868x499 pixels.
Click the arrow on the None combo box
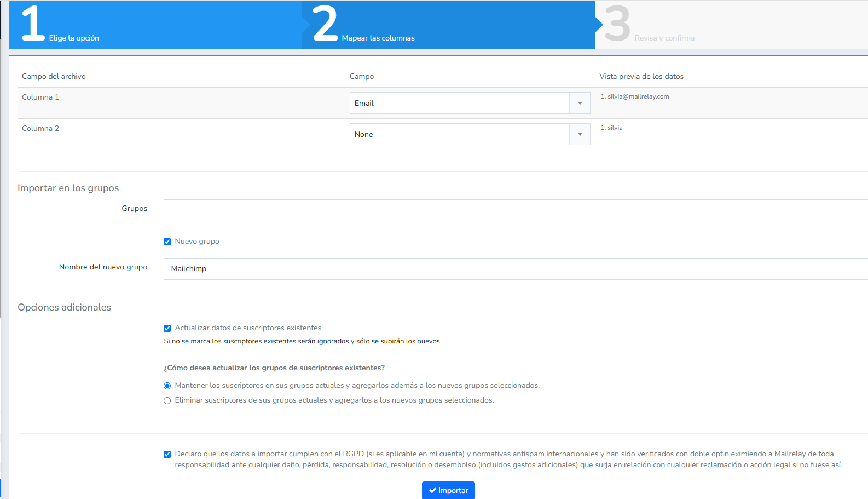tap(580, 134)
